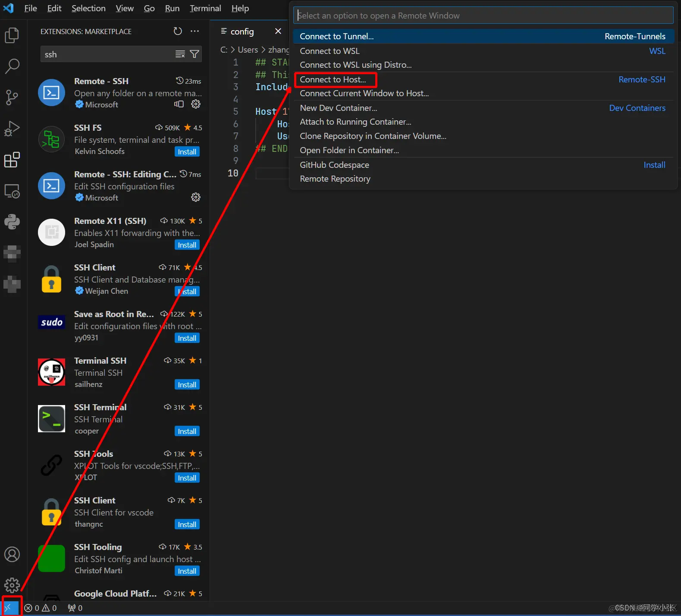Show errors and warnings count in status bar
Viewport: 681px width, 616px height.
[41, 608]
